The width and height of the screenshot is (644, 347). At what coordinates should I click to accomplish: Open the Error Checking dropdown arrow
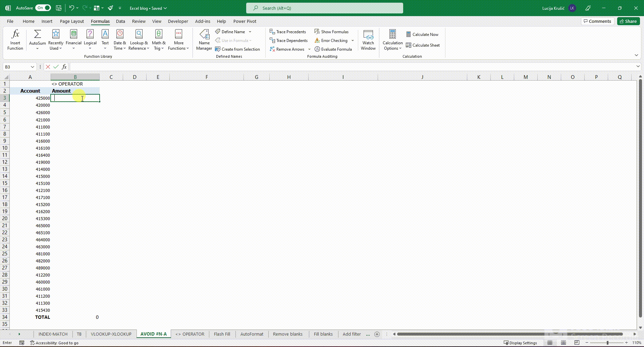[x=353, y=40]
